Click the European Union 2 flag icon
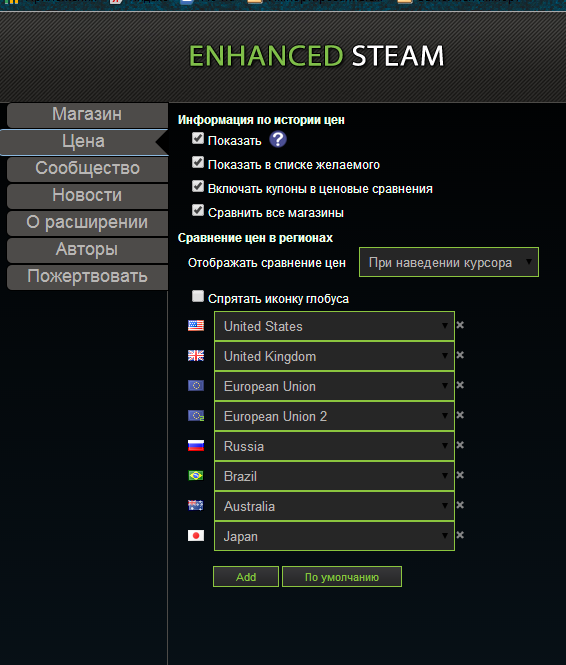The image size is (566, 665). 196,416
